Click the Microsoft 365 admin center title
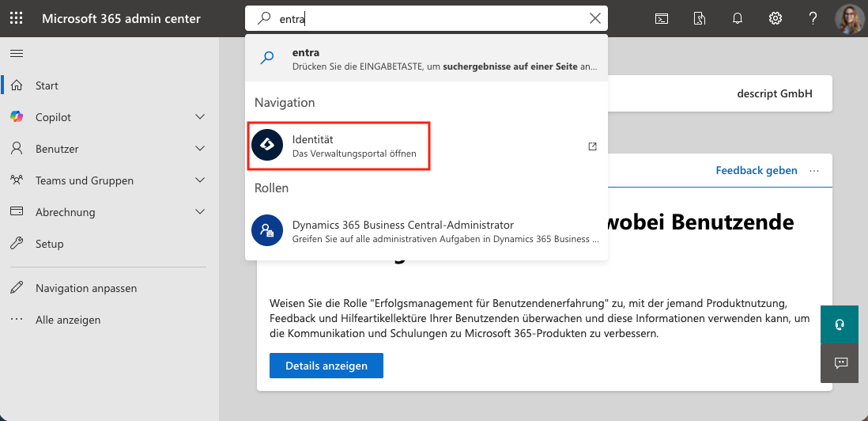868x421 pixels. point(121,18)
